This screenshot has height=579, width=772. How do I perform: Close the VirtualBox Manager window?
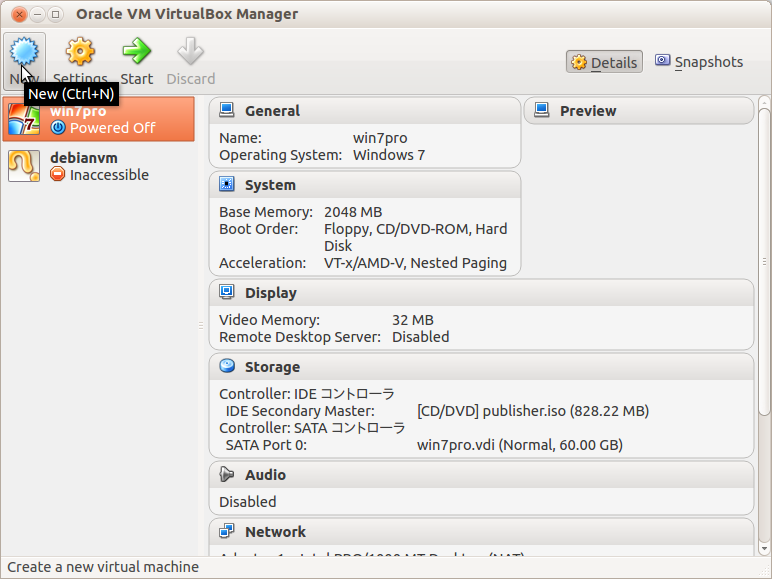(19, 14)
